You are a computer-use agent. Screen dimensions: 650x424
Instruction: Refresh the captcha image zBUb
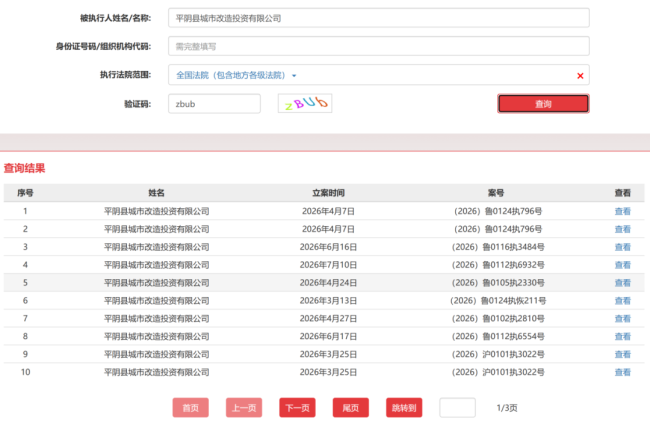[305, 103]
